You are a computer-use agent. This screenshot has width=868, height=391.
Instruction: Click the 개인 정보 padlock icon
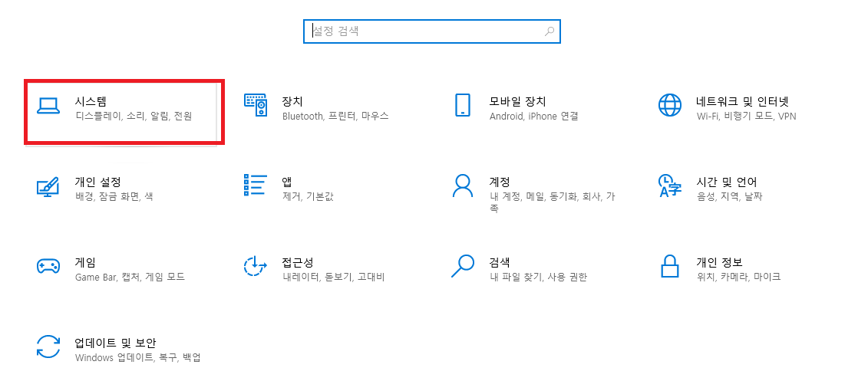click(x=670, y=266)
